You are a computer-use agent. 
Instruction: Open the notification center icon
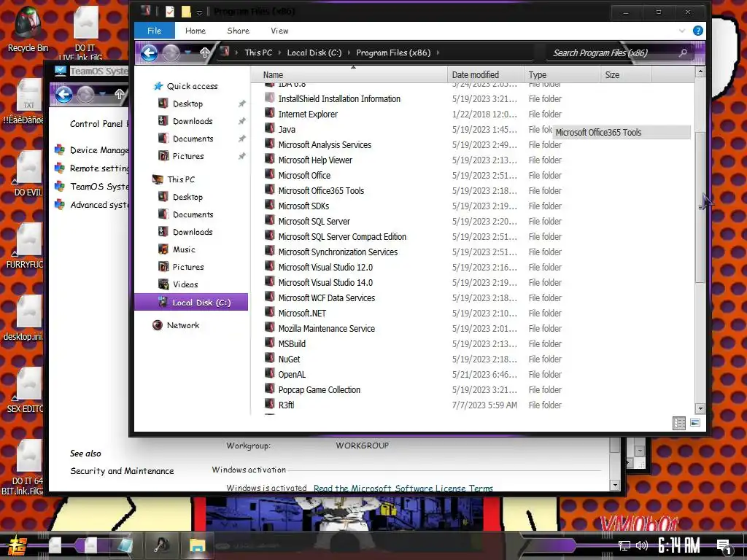[x=724, y=546]
